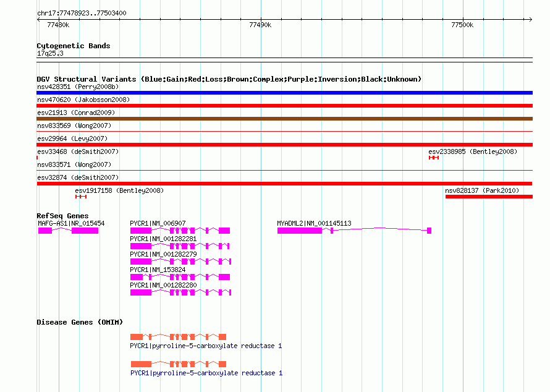Screen dimensions: 550x392
Task: Select the nsv428351 (Perry2008b) label
Action: [78, 87]
